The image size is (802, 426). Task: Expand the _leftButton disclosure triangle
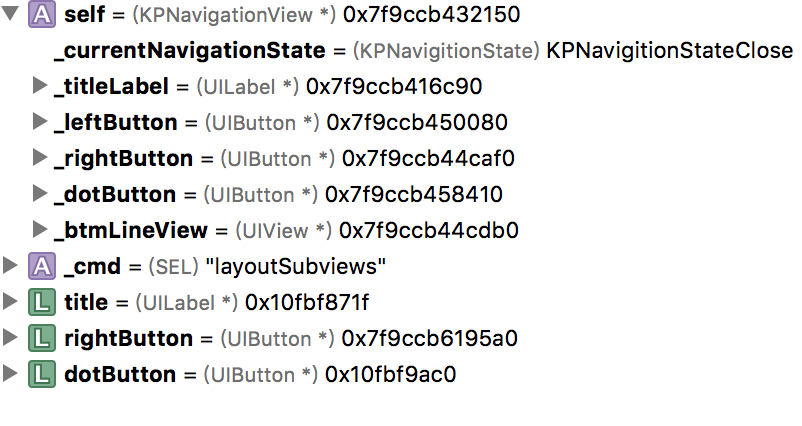click(39, 121)
